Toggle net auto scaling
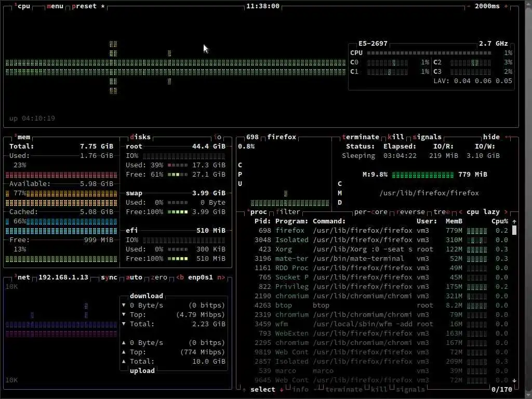This screenshot has width=532, height=399. [134, 277]
